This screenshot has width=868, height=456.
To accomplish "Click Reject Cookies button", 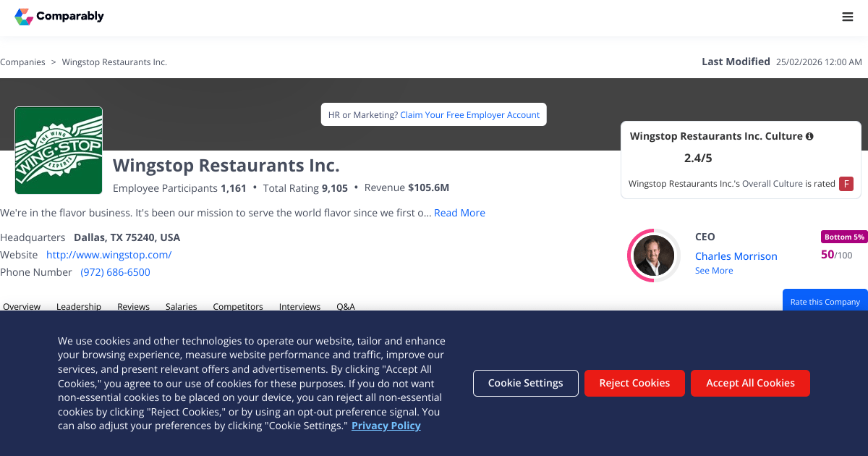I will tap(634, 383).
